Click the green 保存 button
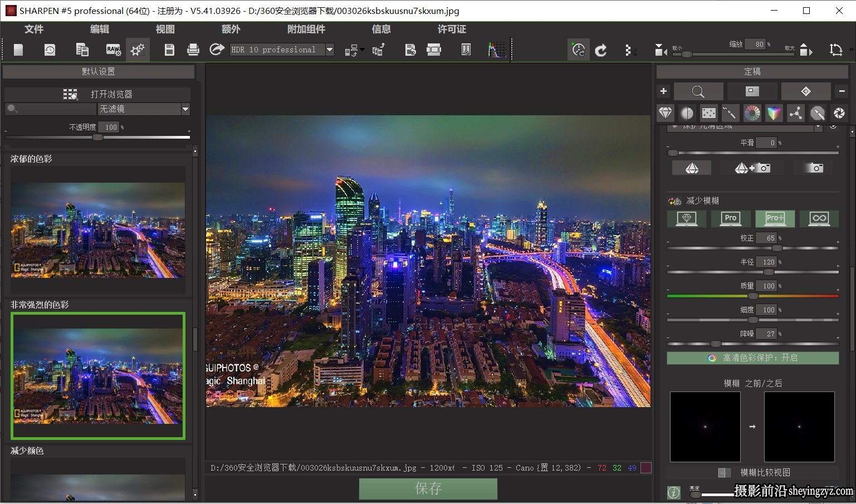Image resolution: width=856 pixels, height=504 pixels. [428, 488]
